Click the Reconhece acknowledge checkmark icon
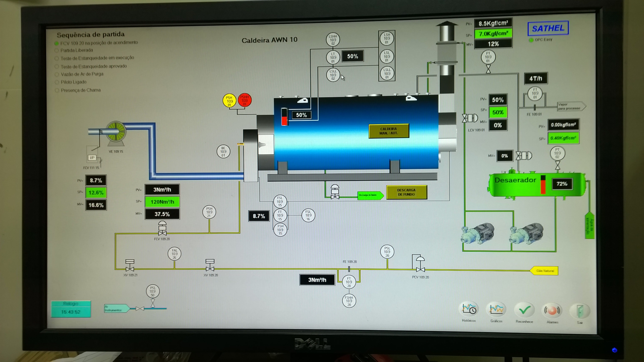Screen dimensions: 644x362 click(x=524, y=310)
